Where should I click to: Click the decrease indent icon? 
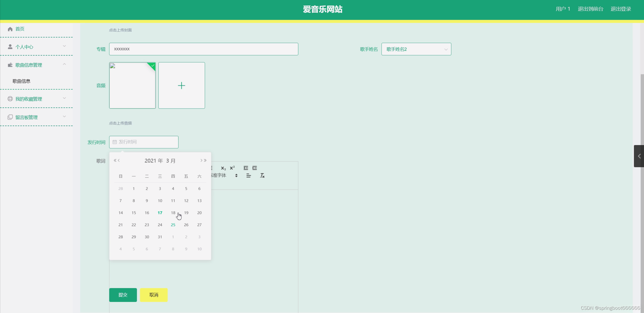click(246, 168)
